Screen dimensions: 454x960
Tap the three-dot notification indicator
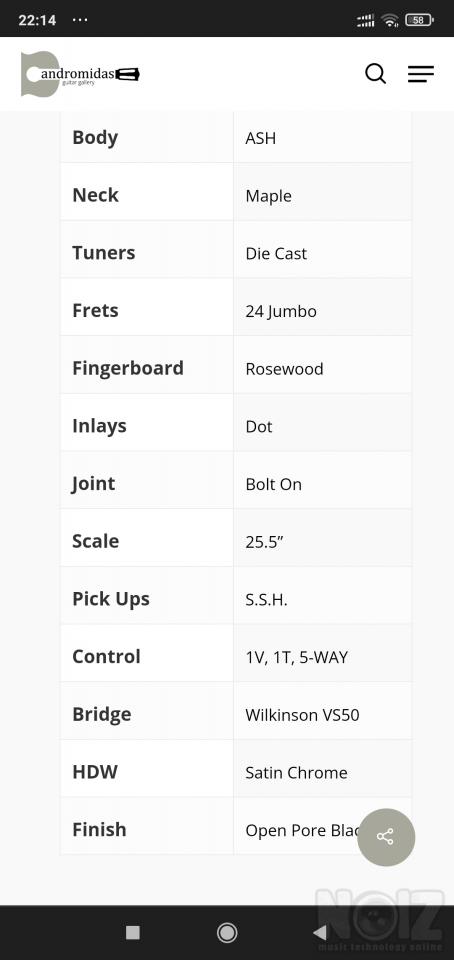pos(80,20)
